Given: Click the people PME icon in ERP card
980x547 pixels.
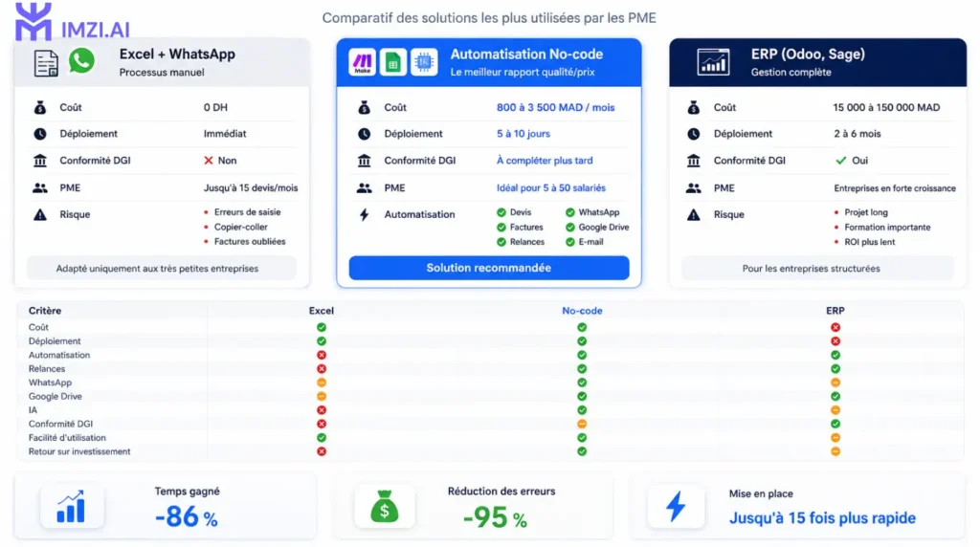Looking at the screenshot, I should coord(694,188).
